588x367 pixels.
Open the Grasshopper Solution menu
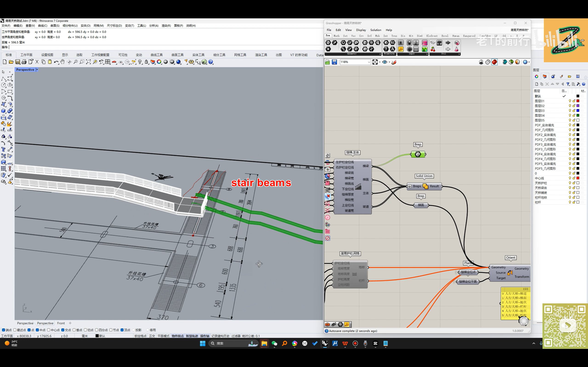[x=375, y=30]
